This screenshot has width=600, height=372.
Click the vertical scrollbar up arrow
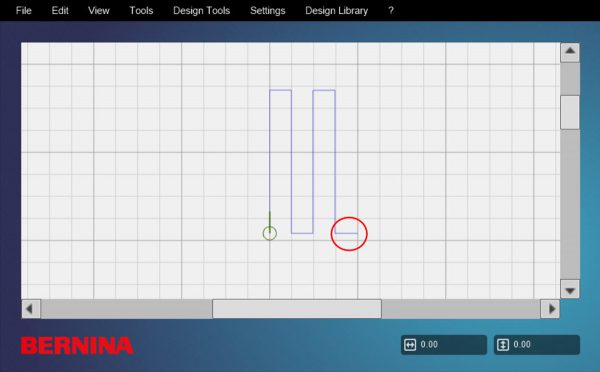point(570,52)
